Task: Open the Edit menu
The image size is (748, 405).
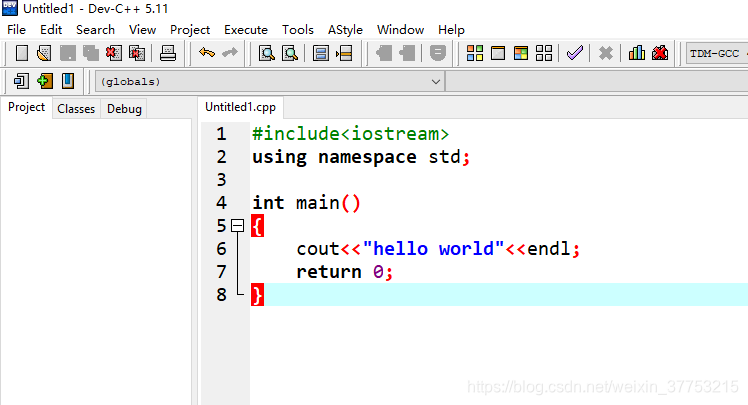Action: click(51, 30)
